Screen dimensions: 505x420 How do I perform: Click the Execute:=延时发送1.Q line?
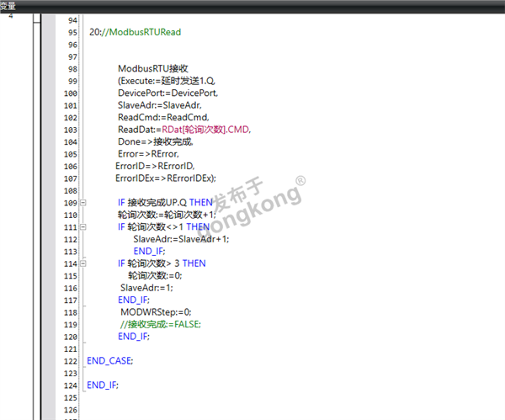tap(168, 81)
